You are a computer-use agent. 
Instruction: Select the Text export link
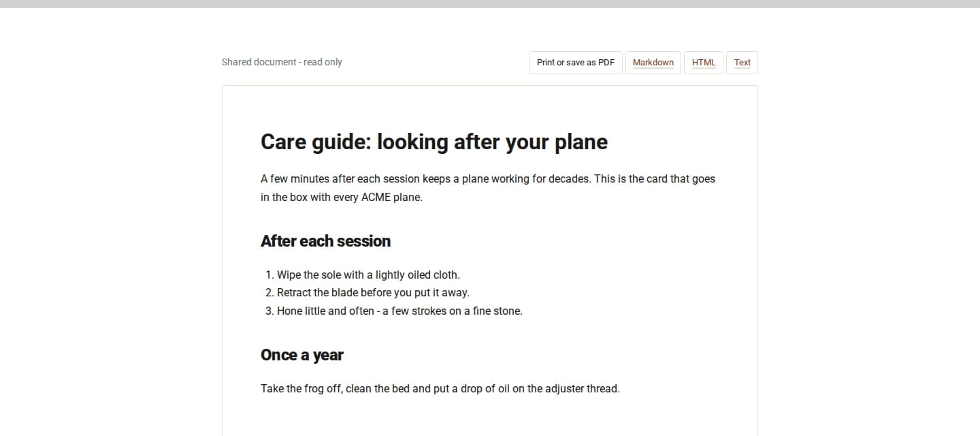tap(742, 63)
